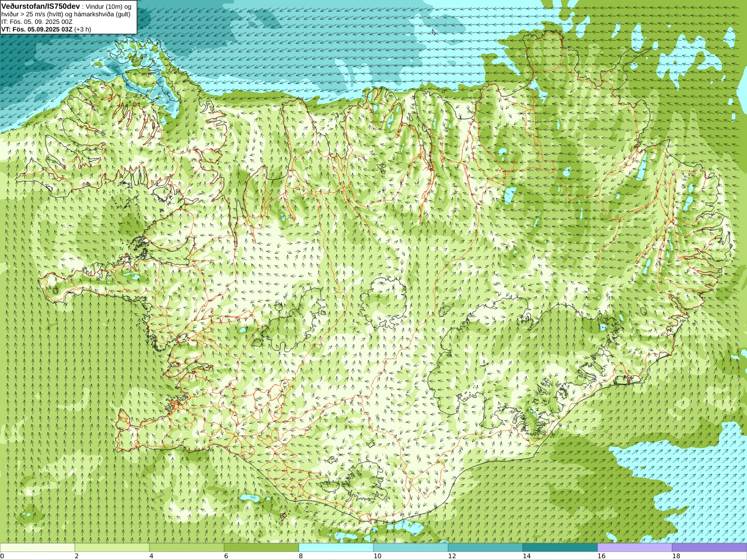
Task: Click the "2" legend scale label
Action: point(76,556)
